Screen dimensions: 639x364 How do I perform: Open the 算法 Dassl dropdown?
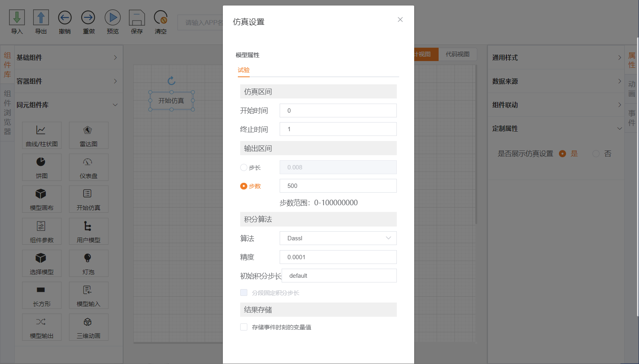click(x=338, y=238)
